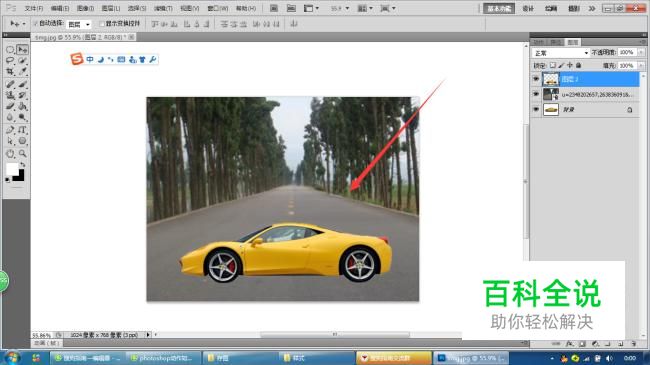Viewport: 650px width, 365px height.
Task: Pick the Clone Stamp tool
Action: click(x=10, y=95)
